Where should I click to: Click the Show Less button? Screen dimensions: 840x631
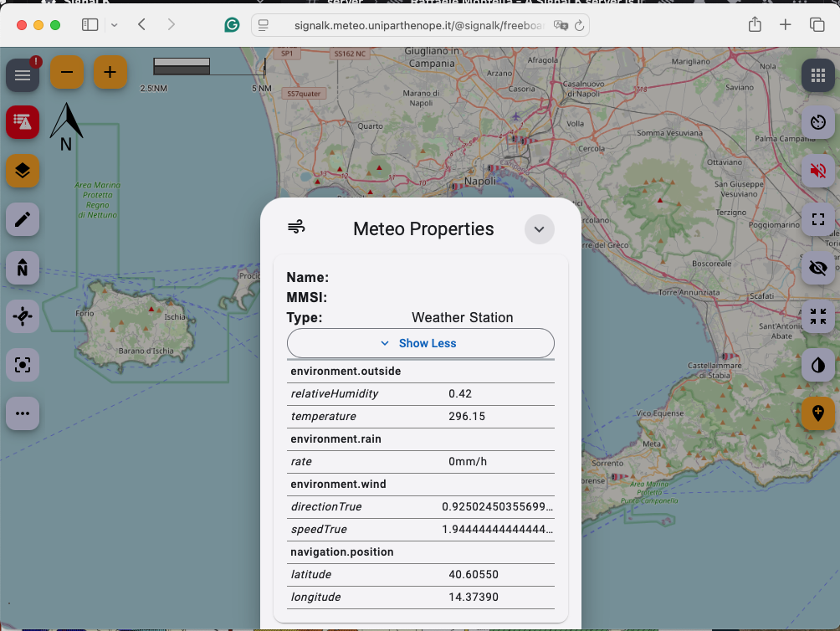click(421, 343)
